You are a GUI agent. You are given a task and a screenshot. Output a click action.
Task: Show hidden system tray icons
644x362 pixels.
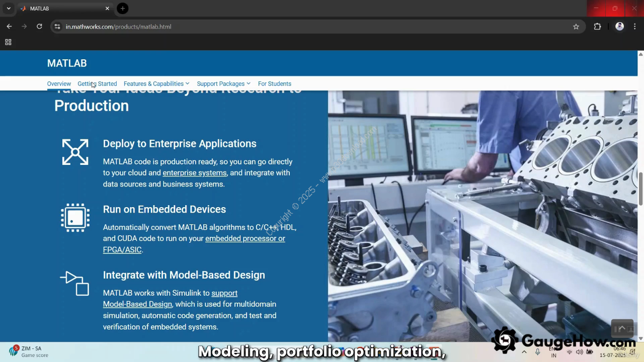pos(524,352)
